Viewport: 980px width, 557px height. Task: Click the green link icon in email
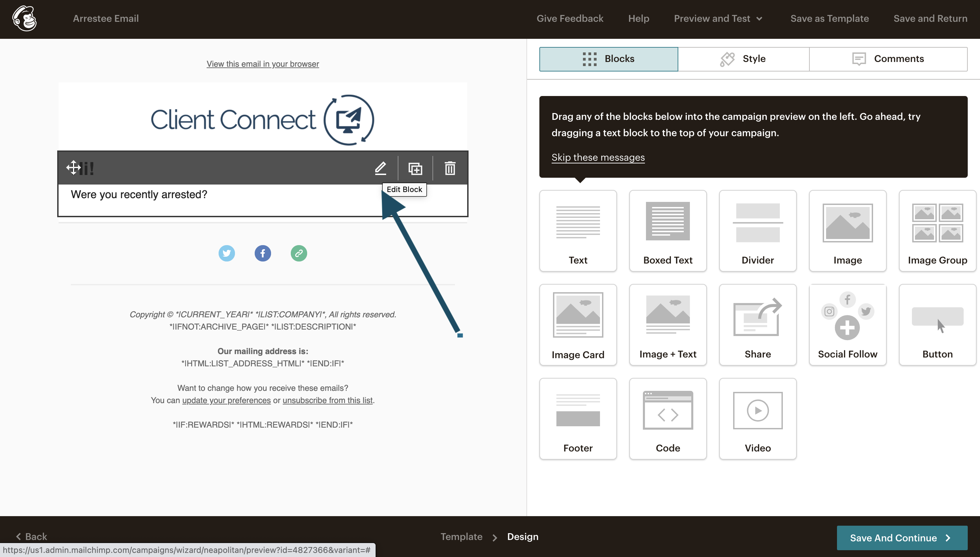tap(299, 253)
